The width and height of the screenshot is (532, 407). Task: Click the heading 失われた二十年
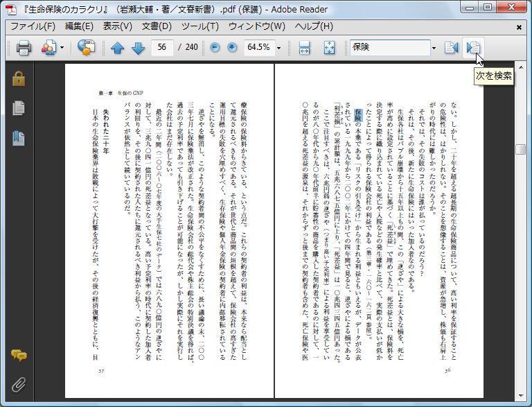click(106, 131)
